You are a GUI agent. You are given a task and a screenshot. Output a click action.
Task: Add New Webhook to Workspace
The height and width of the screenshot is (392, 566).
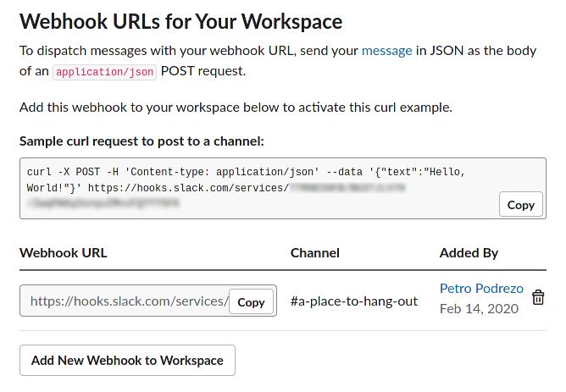127,361
